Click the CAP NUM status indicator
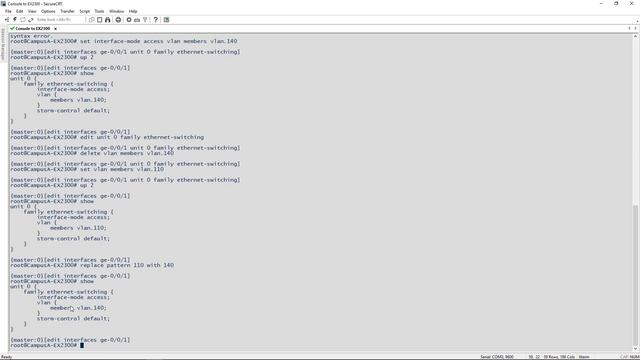The image size is (640, 360). [x=630, y=357]
